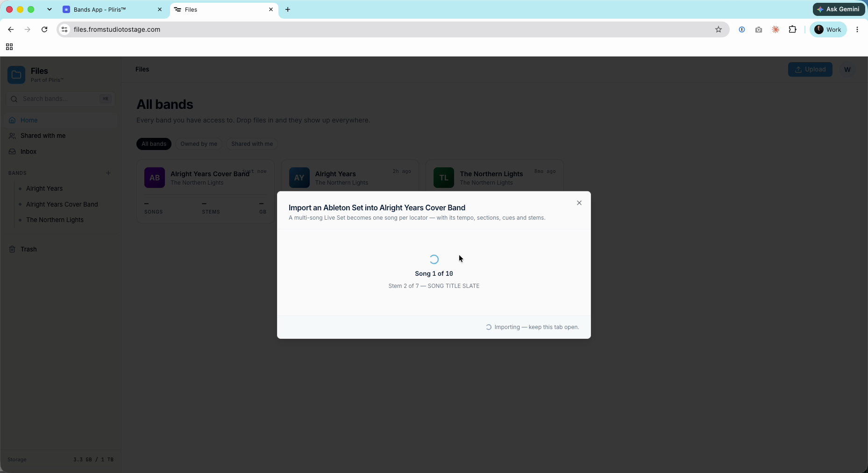The image size is (868, 473).
Task: Open the Trash sidebar item
Action: [x=61, y=249]
